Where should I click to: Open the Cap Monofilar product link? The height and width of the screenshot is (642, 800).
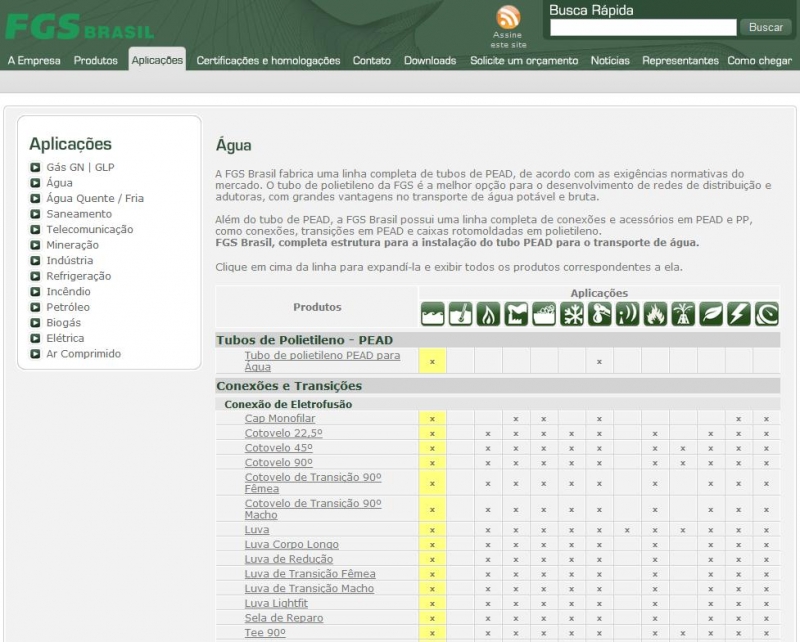[x=280, y=418]
